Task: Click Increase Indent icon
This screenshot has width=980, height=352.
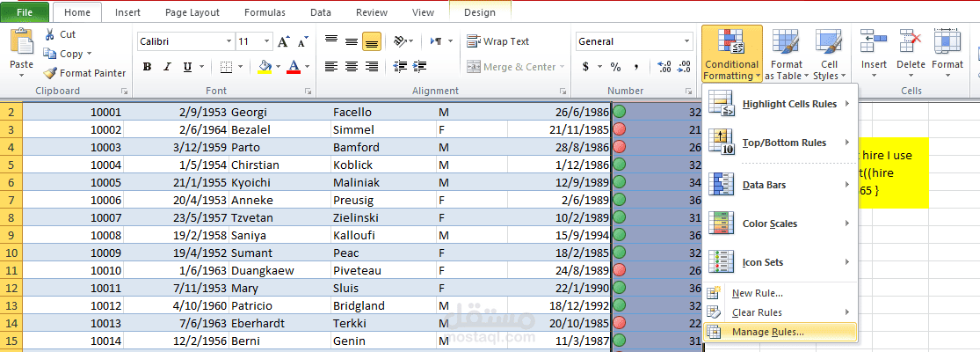Action: [x=420, y=66]
